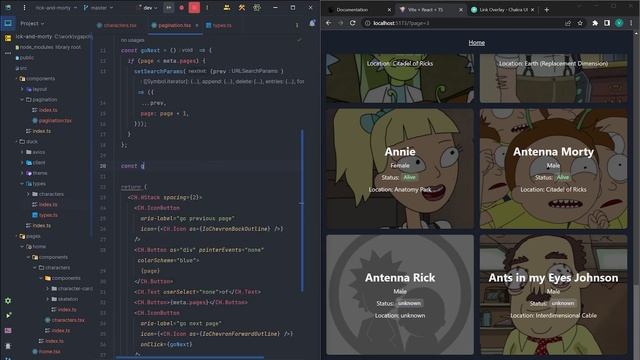640x360 pixels.
Task: Open the notifications bell icon
Action: 312,23
